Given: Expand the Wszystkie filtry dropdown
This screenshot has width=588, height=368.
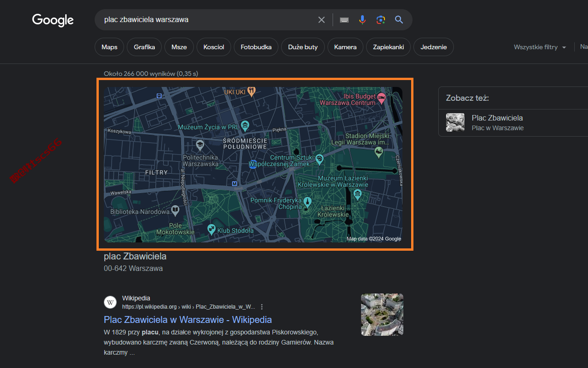Looking at the screenshot, I should pyautogui.click(x=540, y=47).
